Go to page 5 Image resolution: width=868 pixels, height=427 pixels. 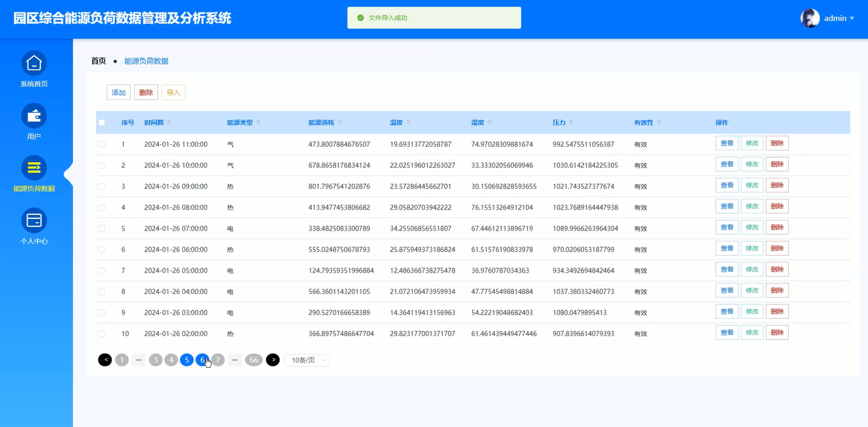pyautogui.click(x=187, y=360)
